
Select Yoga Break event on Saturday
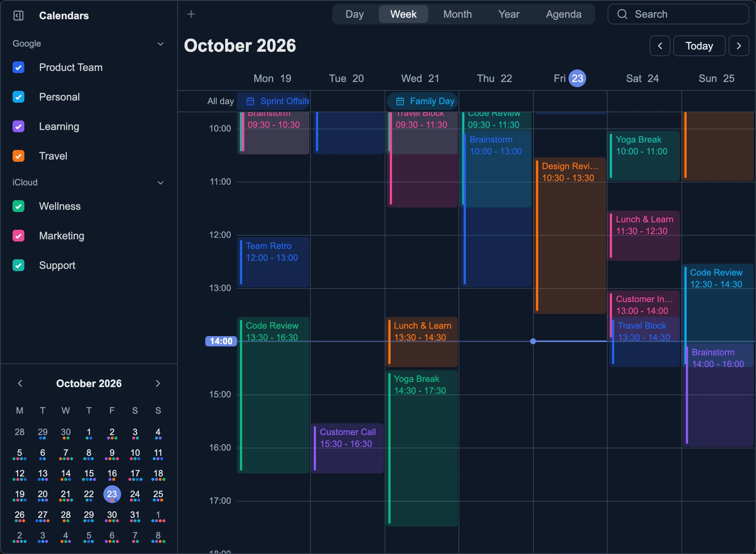644,155
